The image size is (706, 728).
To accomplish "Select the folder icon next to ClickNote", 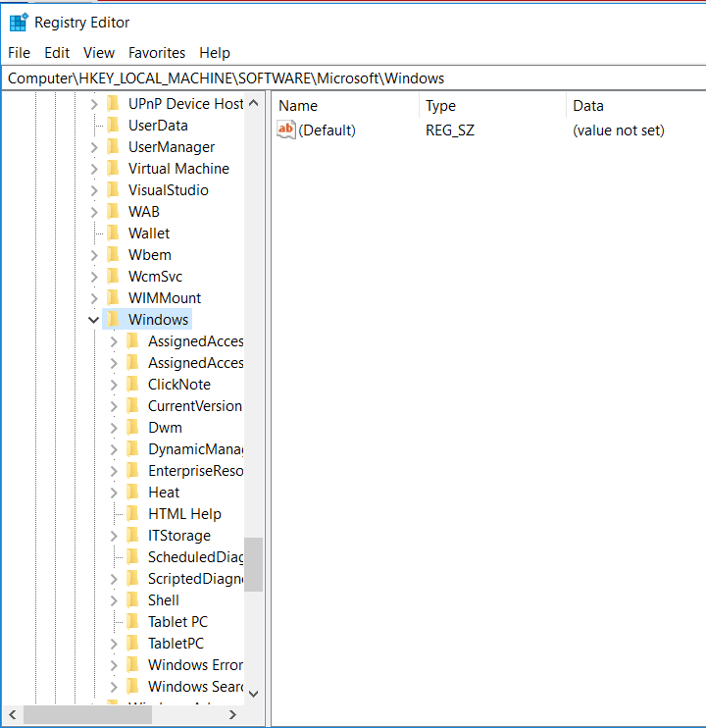I will [x=133, y=385].
